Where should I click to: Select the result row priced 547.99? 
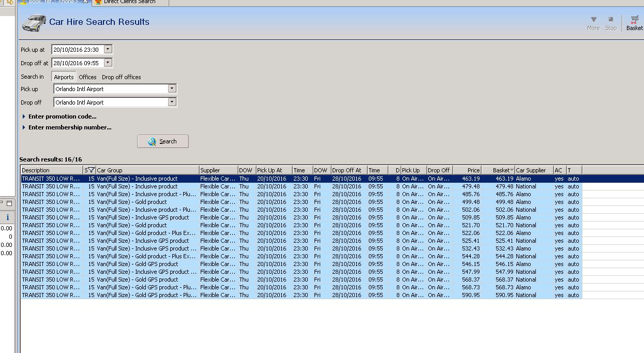tap(301, 272)
